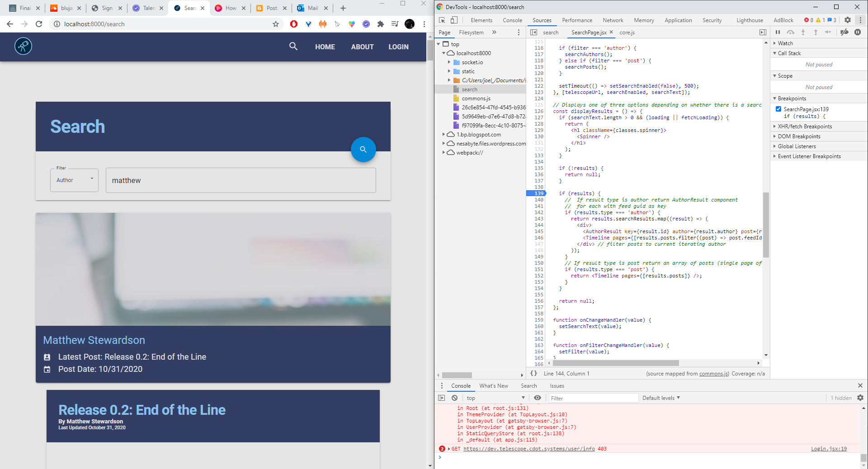Open Chrome extensions puzzle icon
The height and width of the screenshot is (469, 868).
pyautogui.click(x=381, y=24)
